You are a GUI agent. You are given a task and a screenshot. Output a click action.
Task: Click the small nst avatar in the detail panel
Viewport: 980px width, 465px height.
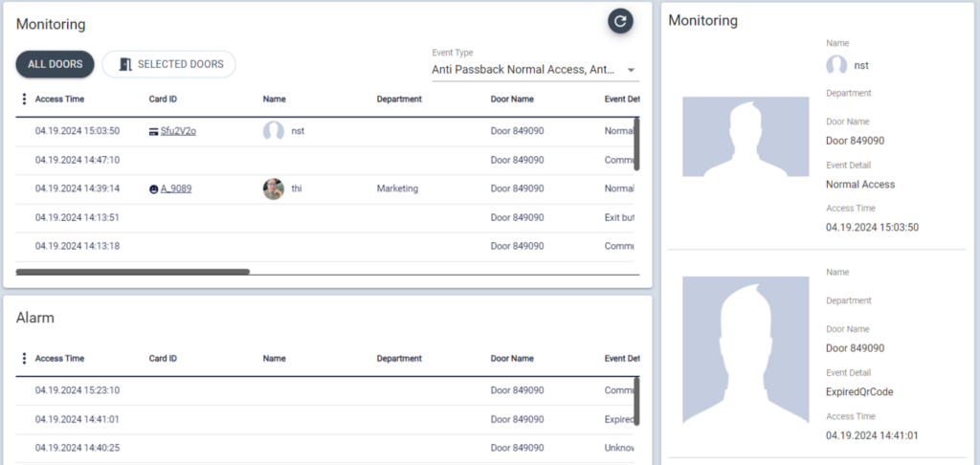pos(836,65)
